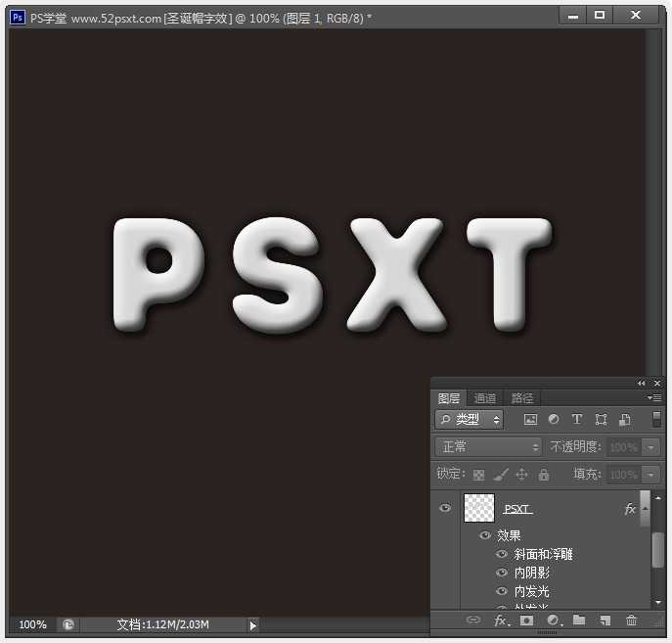Filter layers by adjustment layer icon
This screenshot has height=643, width=672.
pos(554,419)
